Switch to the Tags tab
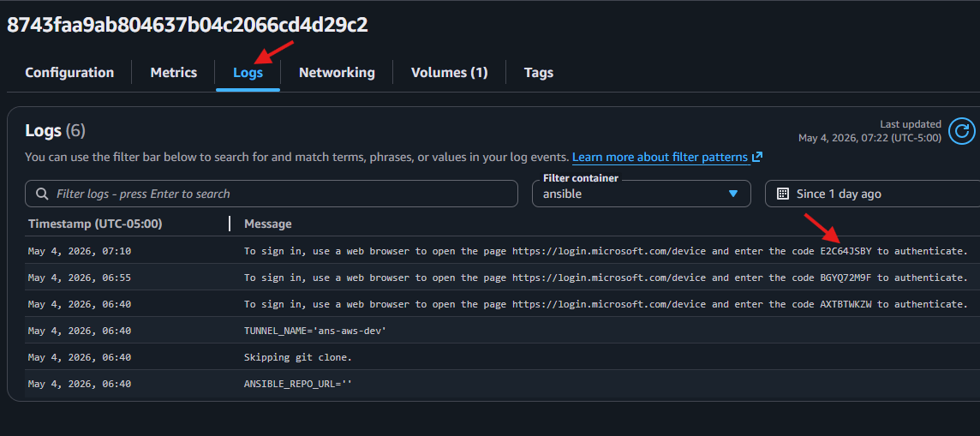The height and width of the screenshot is (436, 980). coord(539,73)
